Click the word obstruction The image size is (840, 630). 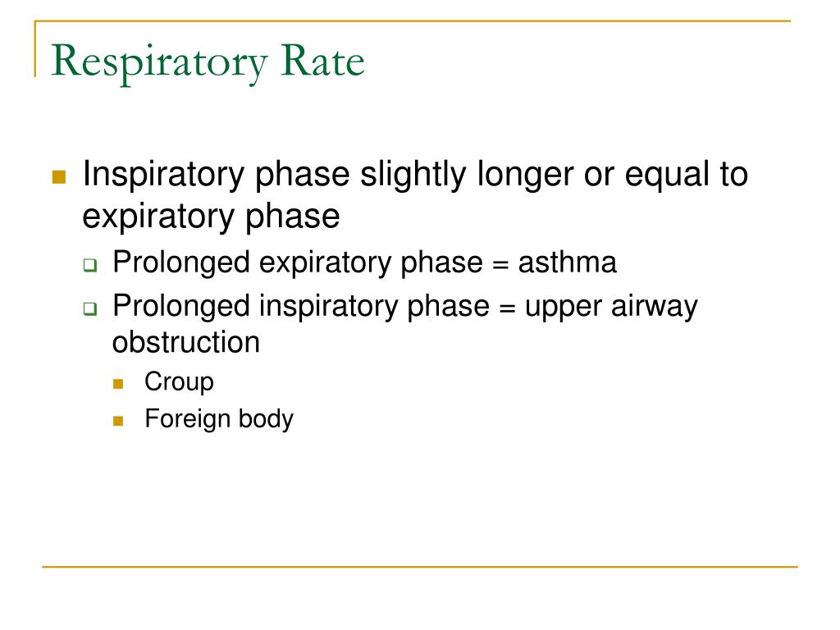186,342
